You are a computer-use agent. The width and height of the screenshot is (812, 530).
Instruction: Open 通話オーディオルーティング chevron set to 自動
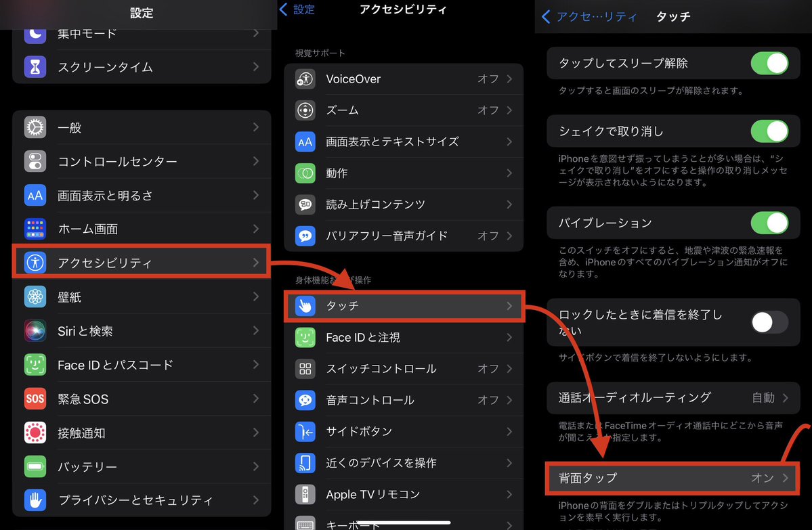tap(786, 398)
